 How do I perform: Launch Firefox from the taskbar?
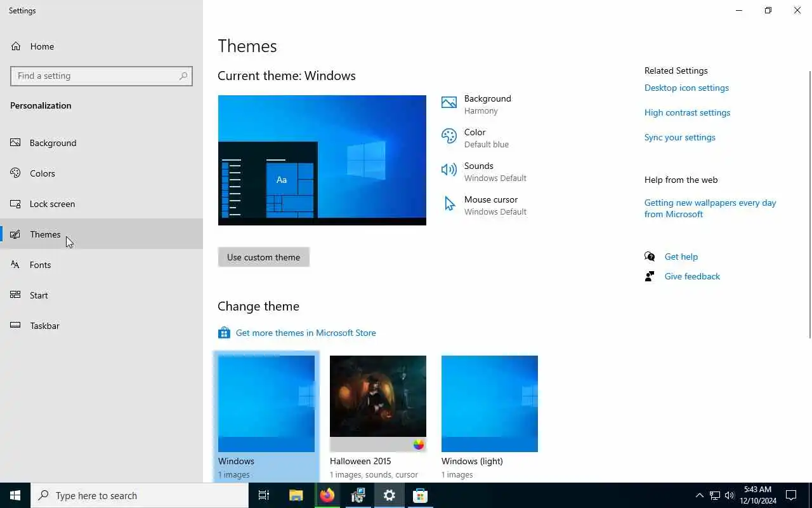pos(327,495)
